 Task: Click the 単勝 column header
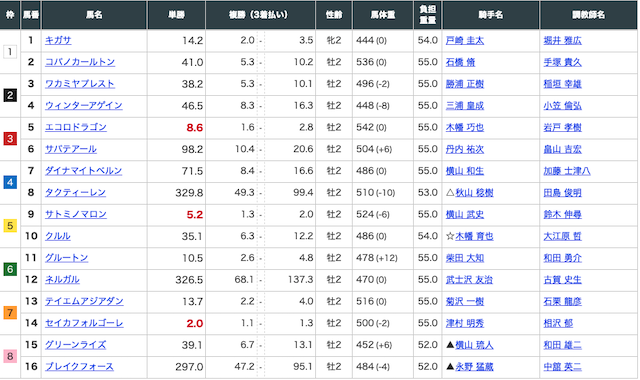coord(176,15)
